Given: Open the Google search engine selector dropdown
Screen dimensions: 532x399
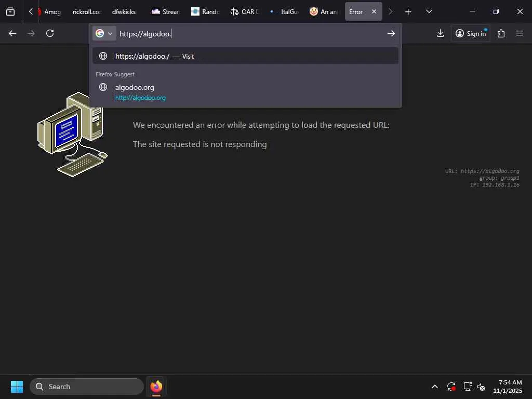Looking at the screenshot, I should (104, 33).
